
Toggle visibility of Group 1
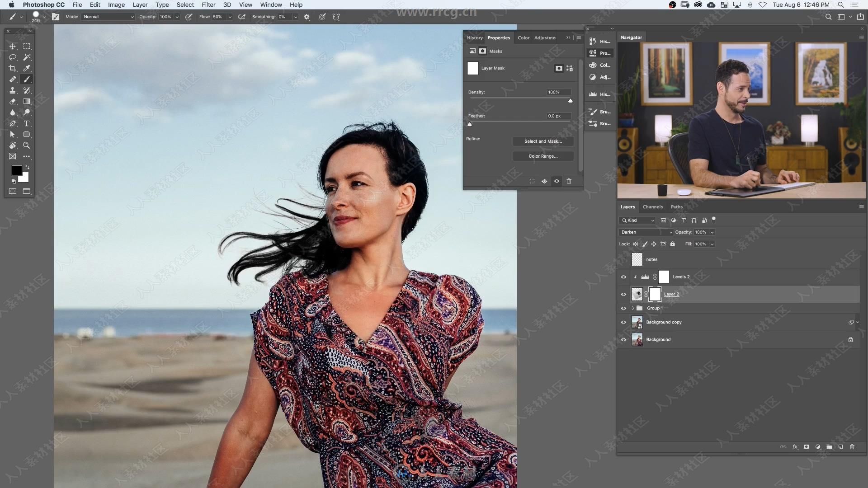pos(623,308)
